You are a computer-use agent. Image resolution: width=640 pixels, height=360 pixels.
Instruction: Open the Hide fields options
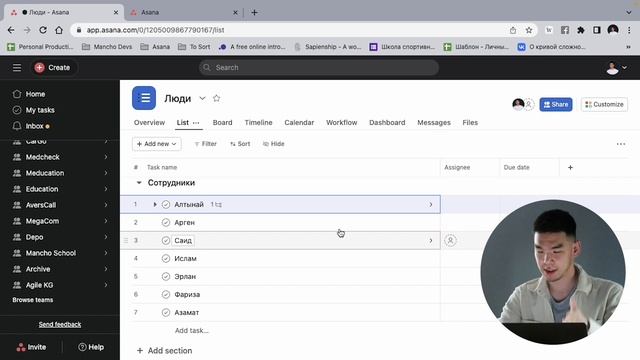coord(273,144)
